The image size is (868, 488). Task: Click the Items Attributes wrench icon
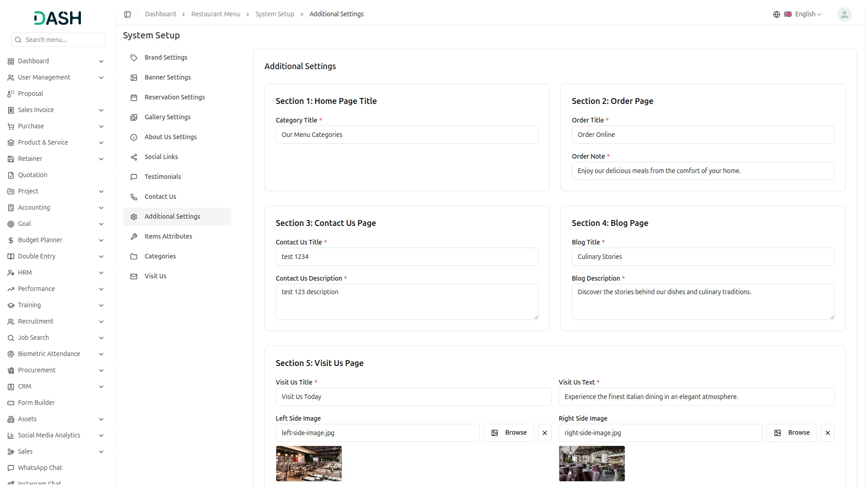click(134, 237)
